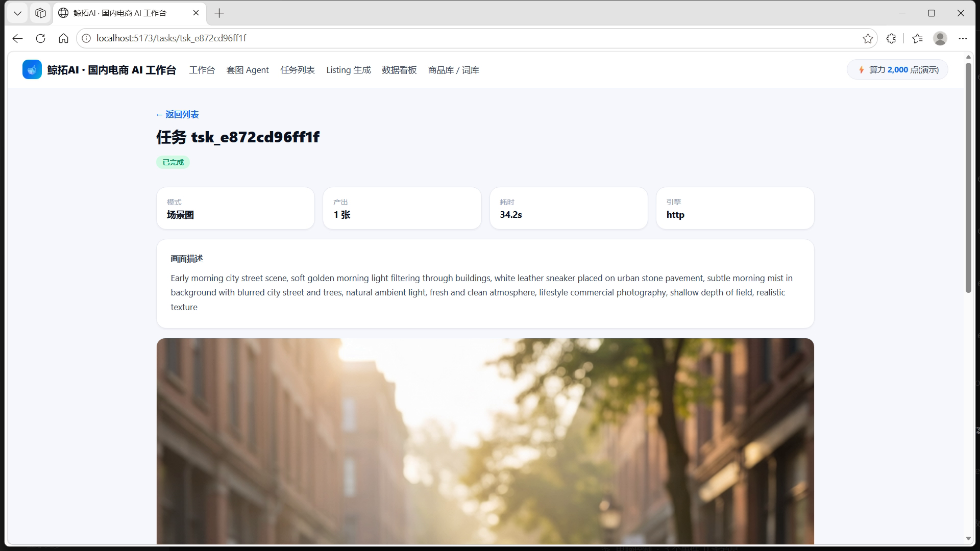The width and height of the screenshot is (980, 551).
Task: Reload the page with refresh icon
Action: click(41, 38)
